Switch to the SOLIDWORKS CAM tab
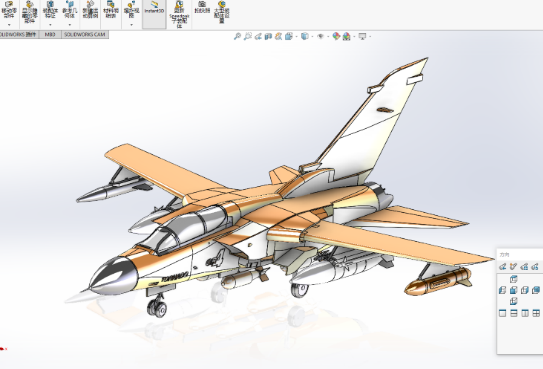Image resolution: width=543 pixels, height=369 pixels. click(85, 34)
